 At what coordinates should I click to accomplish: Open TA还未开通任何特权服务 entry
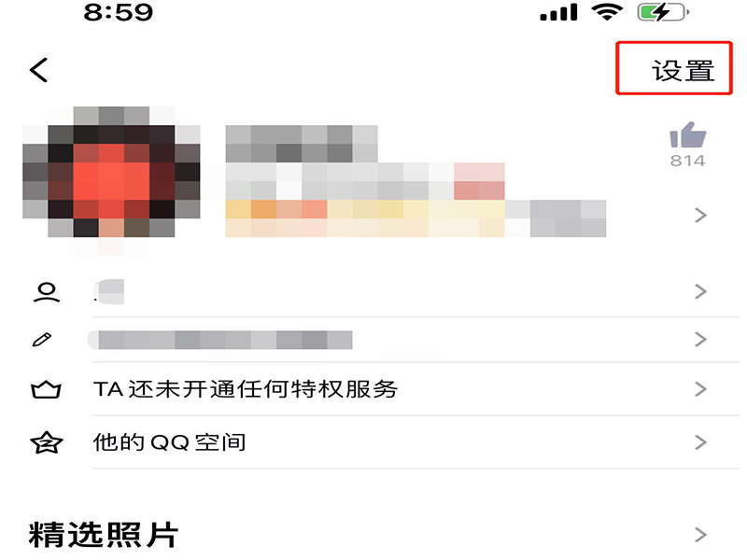click(246, 389)
